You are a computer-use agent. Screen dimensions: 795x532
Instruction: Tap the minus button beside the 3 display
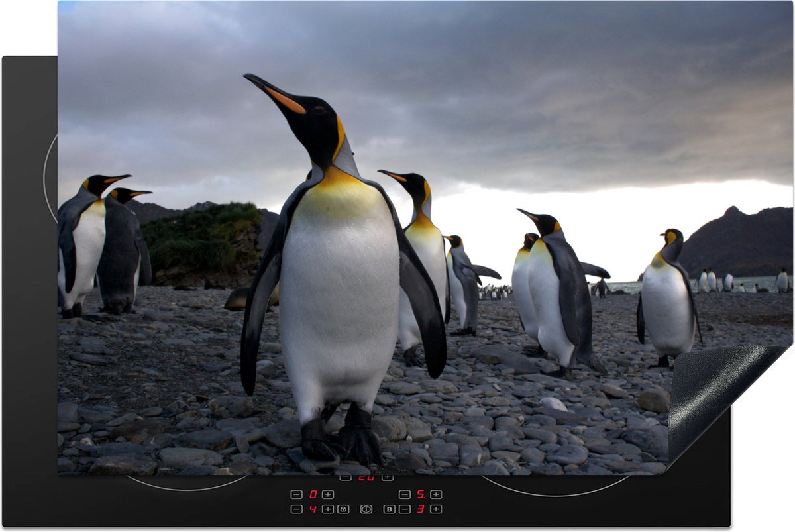click(x=405, y=509)
